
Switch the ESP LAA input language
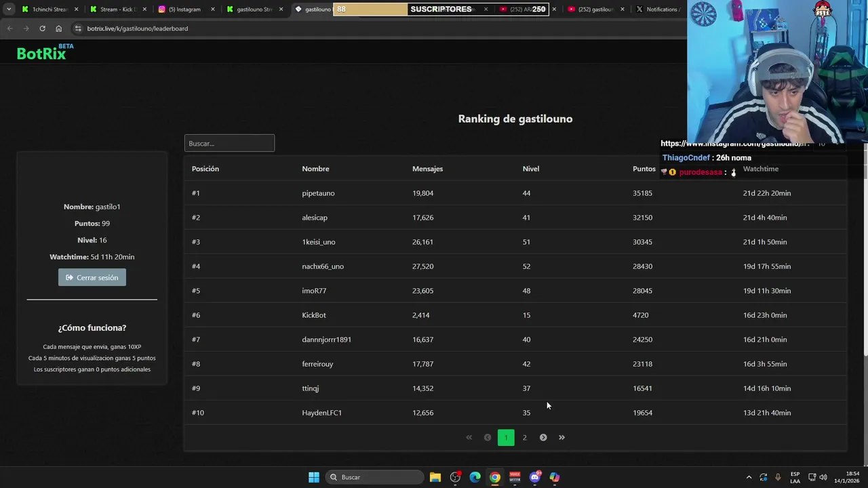point(795,477)
